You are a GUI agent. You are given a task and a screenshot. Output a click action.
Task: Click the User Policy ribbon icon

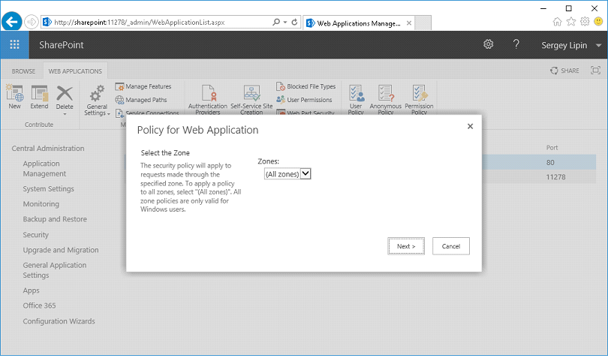356,95
